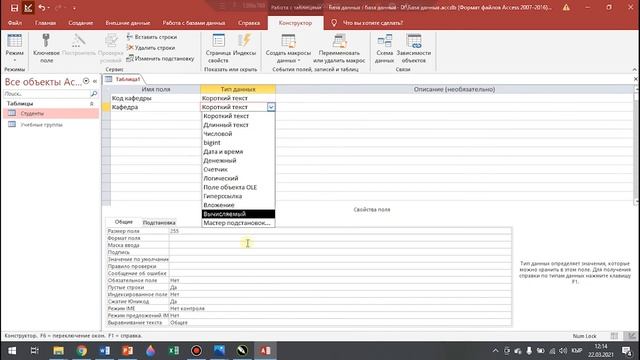Open Зависимости объектов button

coord(413,48)
